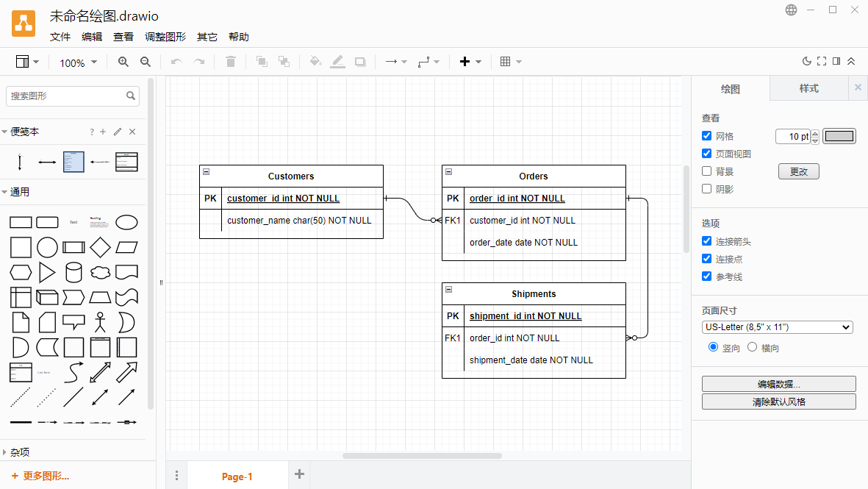Disable the 网格 grid checkbox
The width and height of the screenshot is (868, 489).
point(707,136)
